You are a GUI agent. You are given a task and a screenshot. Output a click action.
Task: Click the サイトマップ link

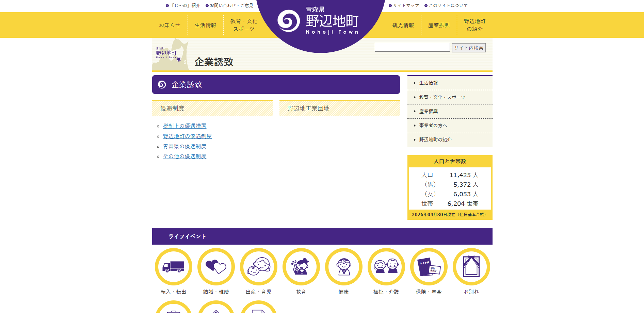point(404,5)
